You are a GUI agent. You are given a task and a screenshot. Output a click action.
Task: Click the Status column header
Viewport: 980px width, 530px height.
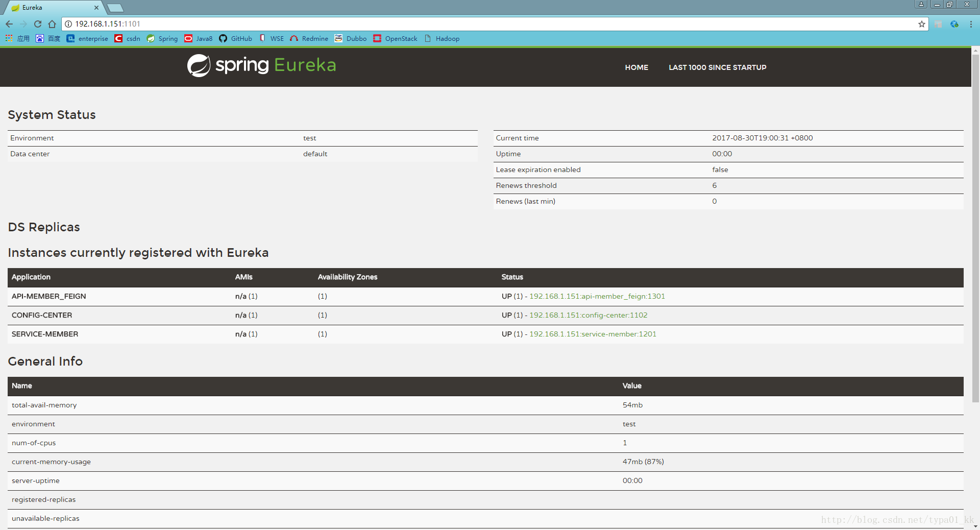tap(512, 277)
